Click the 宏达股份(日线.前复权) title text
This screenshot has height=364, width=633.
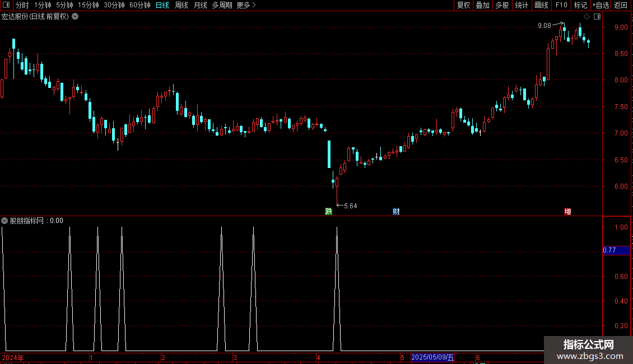[x=35, y=17]
